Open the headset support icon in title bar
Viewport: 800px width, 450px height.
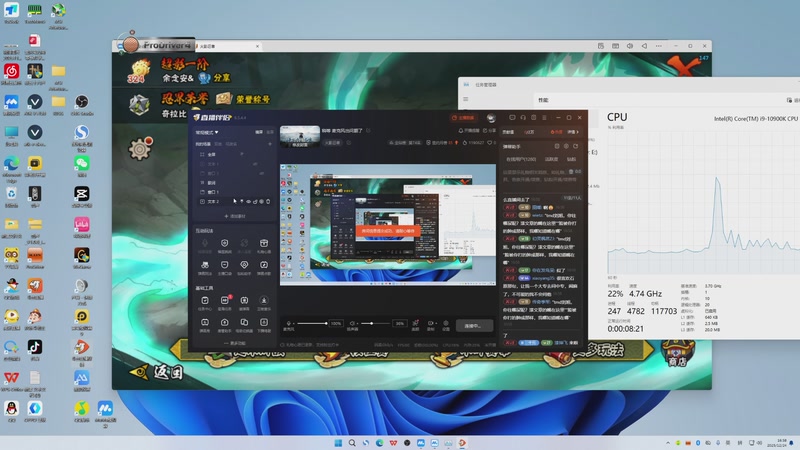pos(523,117)
